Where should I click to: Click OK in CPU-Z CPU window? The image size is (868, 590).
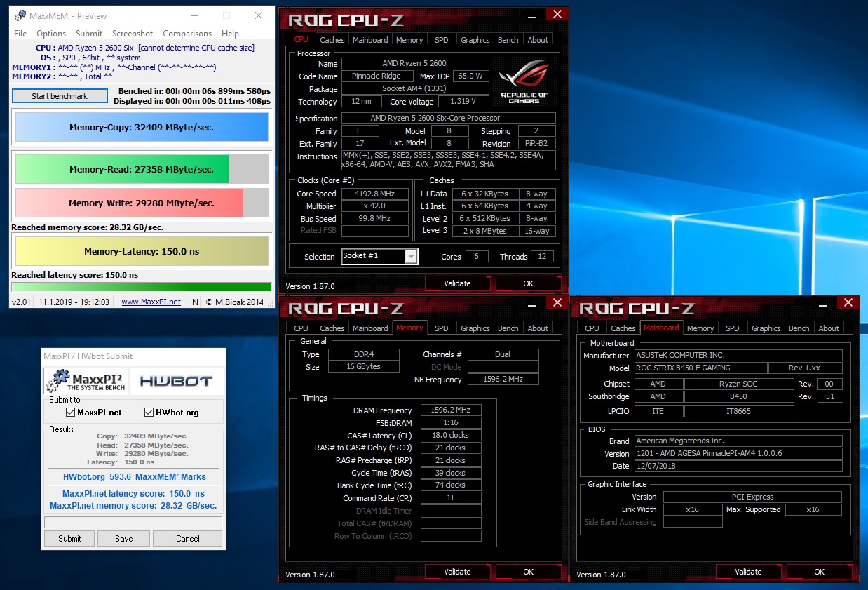[529, 283]
